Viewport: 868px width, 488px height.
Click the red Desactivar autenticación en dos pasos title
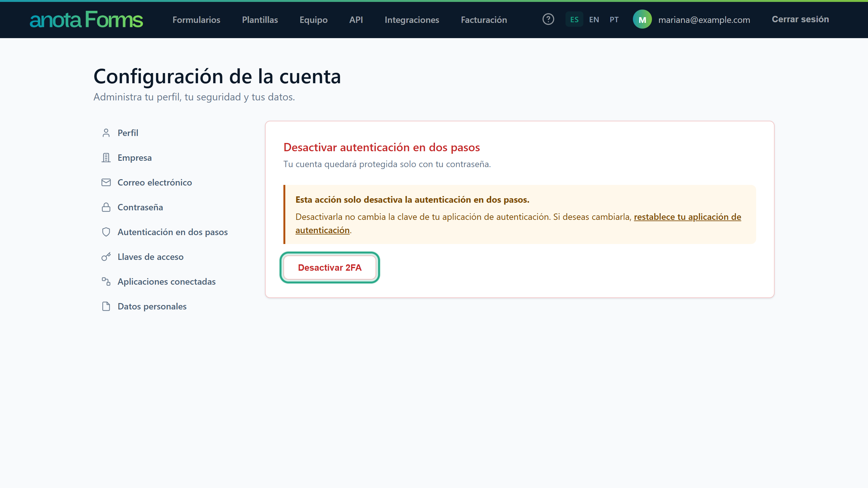click(x=382, y=147)
